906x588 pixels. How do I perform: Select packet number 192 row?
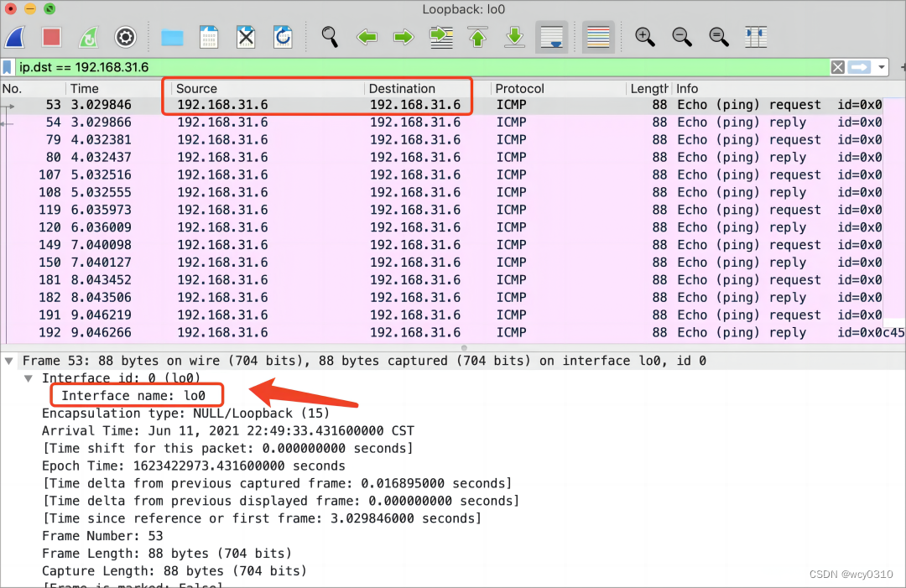pos(452,333)
